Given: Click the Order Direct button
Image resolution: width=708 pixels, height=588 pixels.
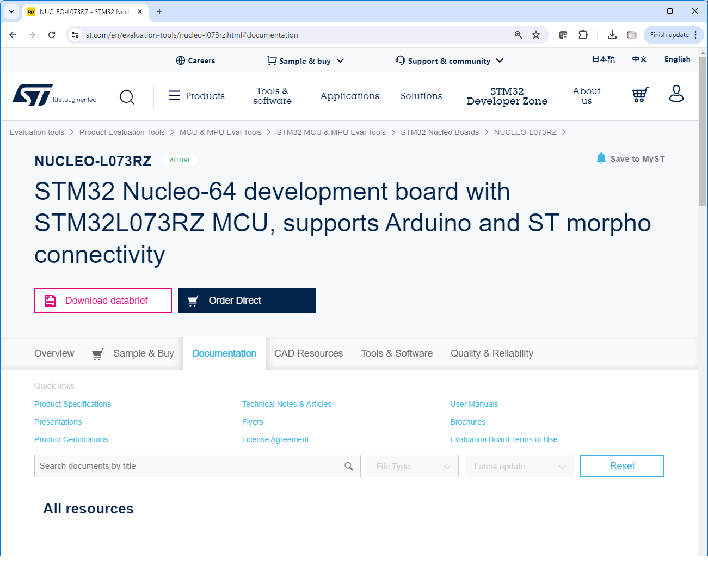Looking at the screenshot, I should (247, 300).
